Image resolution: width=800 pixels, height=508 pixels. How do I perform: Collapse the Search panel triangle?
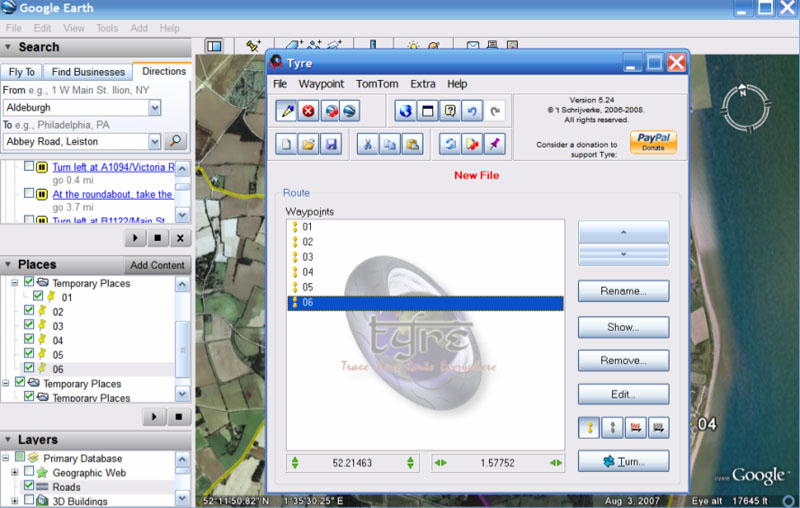coord(8,47)
